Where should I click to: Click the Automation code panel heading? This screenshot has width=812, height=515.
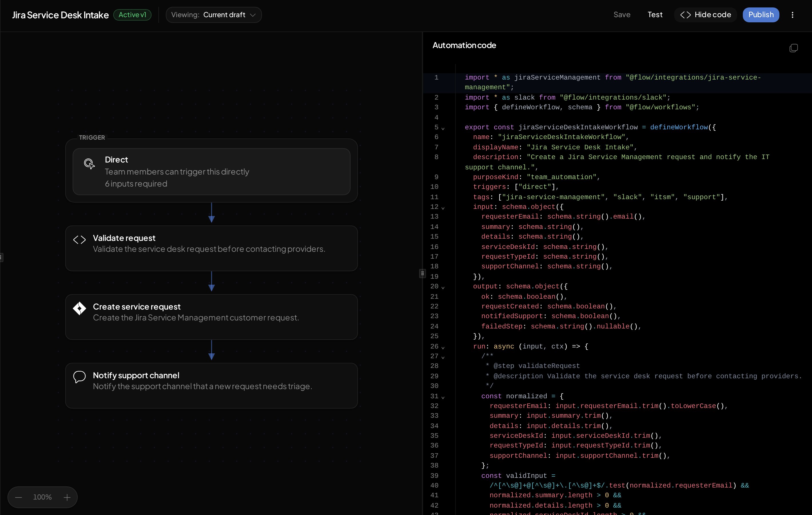coord(464,45)
